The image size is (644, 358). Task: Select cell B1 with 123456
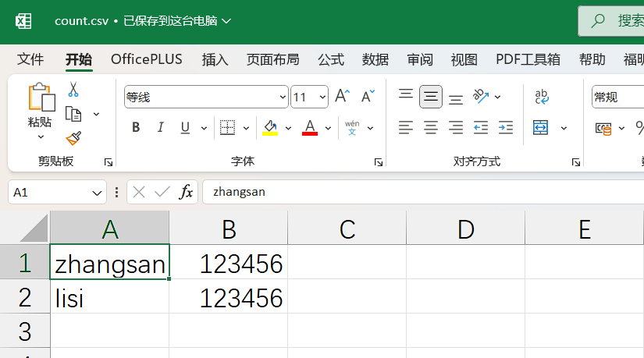(229, 263)
